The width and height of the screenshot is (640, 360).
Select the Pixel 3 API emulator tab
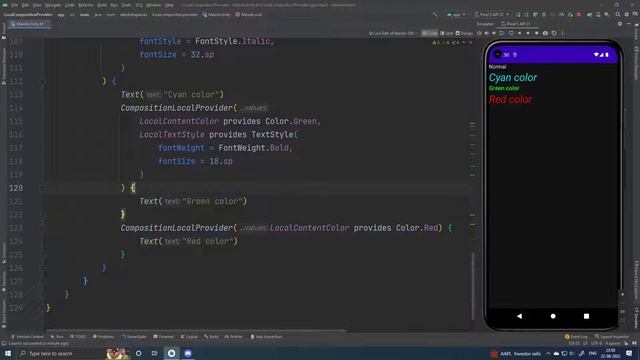point(516,24)
